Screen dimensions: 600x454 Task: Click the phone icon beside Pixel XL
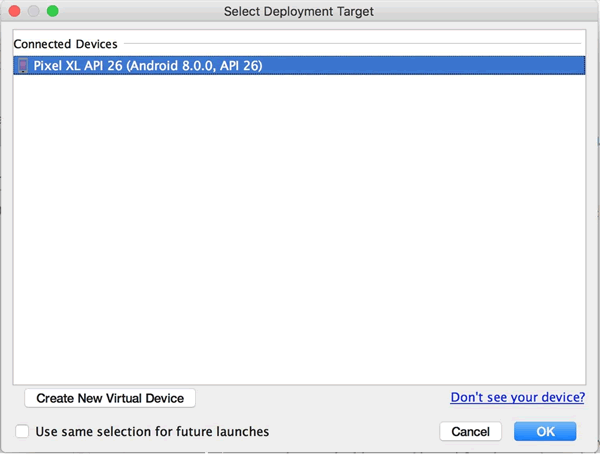[23, 65]
